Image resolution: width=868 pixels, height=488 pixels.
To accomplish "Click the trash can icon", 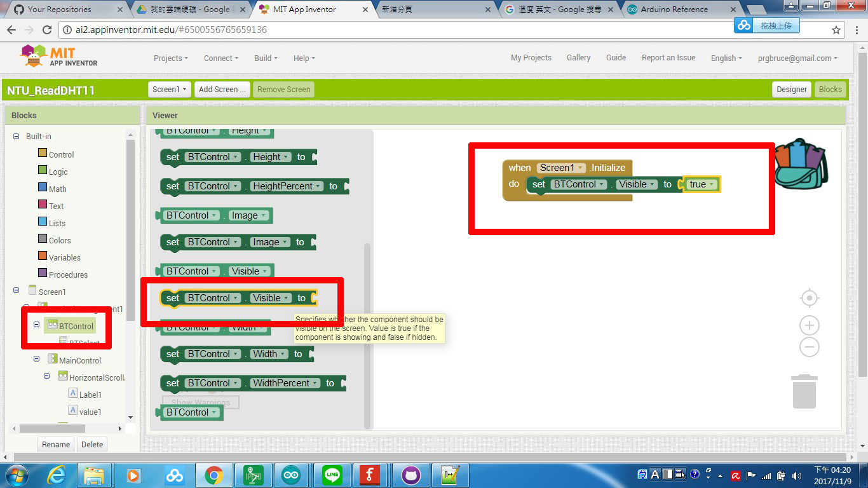I will click(x=804, y=391).
